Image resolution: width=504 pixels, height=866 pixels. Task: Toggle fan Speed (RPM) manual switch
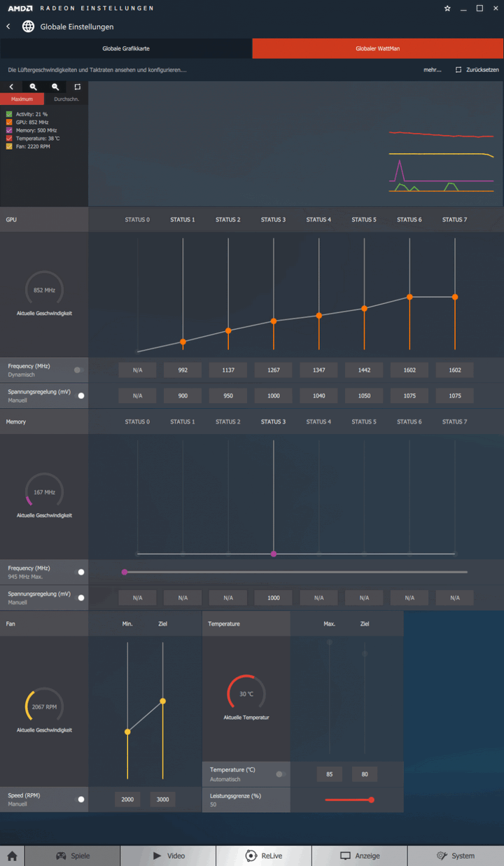tap(80, 799)
